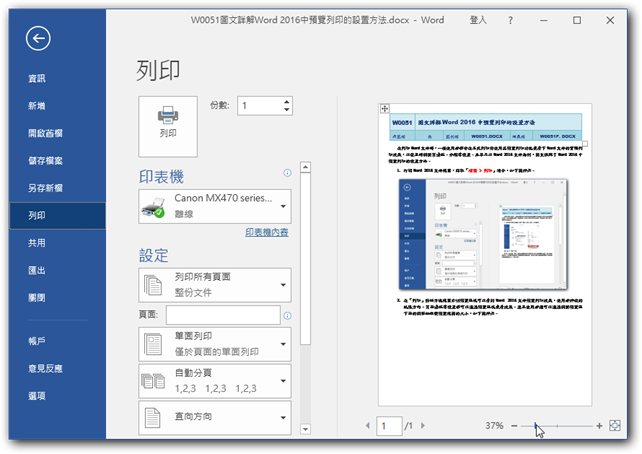This screenshot has width=642, height=454.
Task: Click the current page number field
Action: [389, 426]
